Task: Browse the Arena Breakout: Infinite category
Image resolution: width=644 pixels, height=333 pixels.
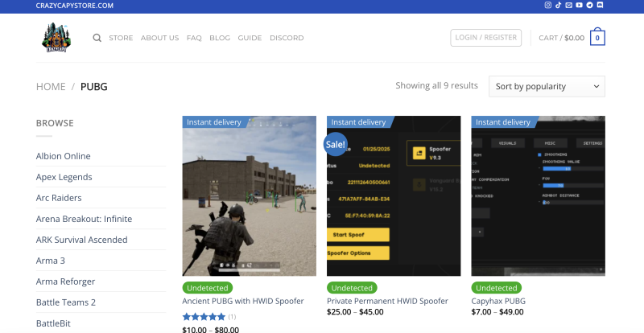Action: (x=85, y=219)
